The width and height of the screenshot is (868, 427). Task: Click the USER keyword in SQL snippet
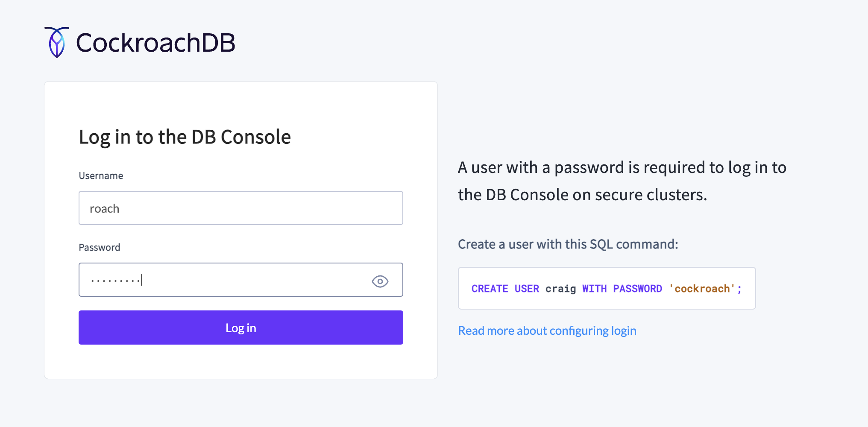527,289
